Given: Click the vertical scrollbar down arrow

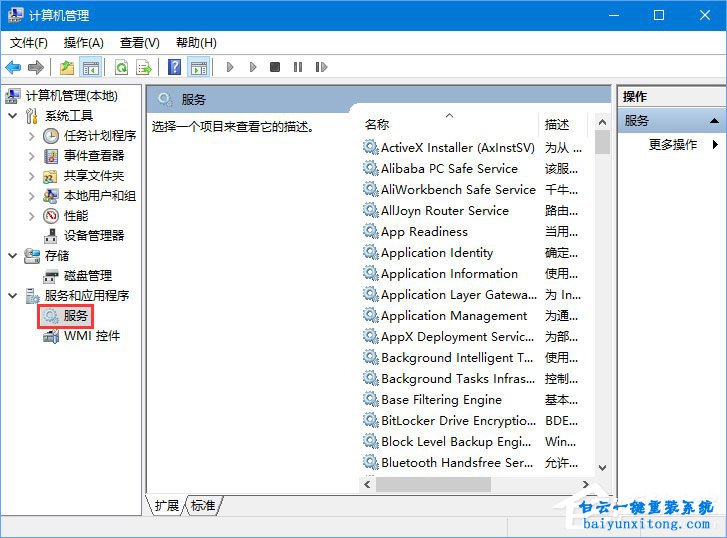Looking at the screenshot, I should (602, 468).
